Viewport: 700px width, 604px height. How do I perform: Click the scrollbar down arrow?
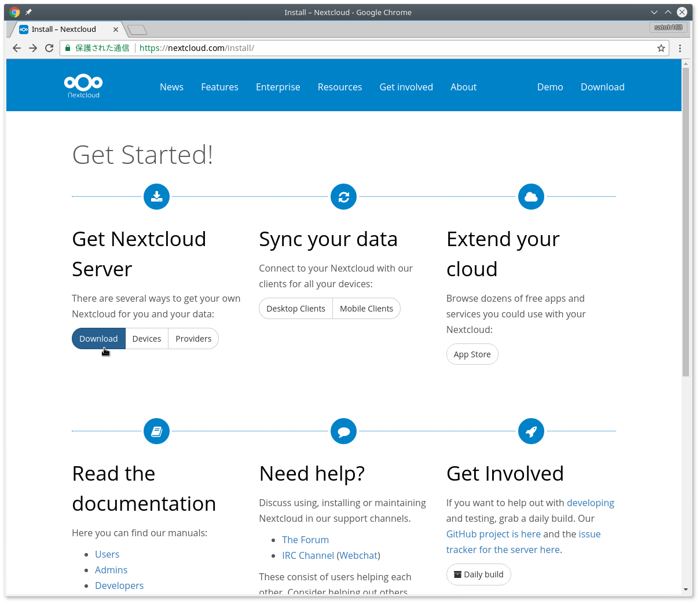point(686,590)
